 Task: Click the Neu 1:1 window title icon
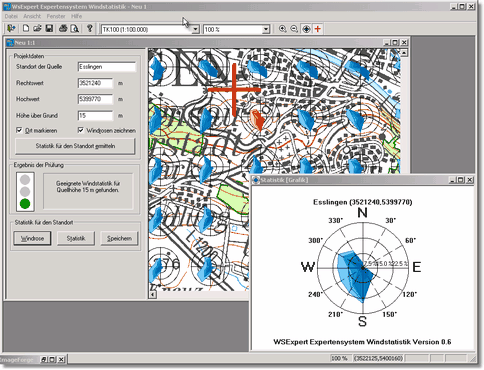(10, 43)
